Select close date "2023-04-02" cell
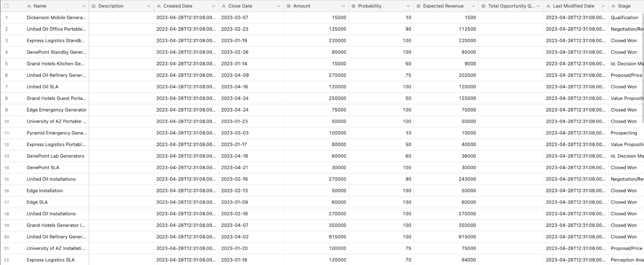 (251, 237)
